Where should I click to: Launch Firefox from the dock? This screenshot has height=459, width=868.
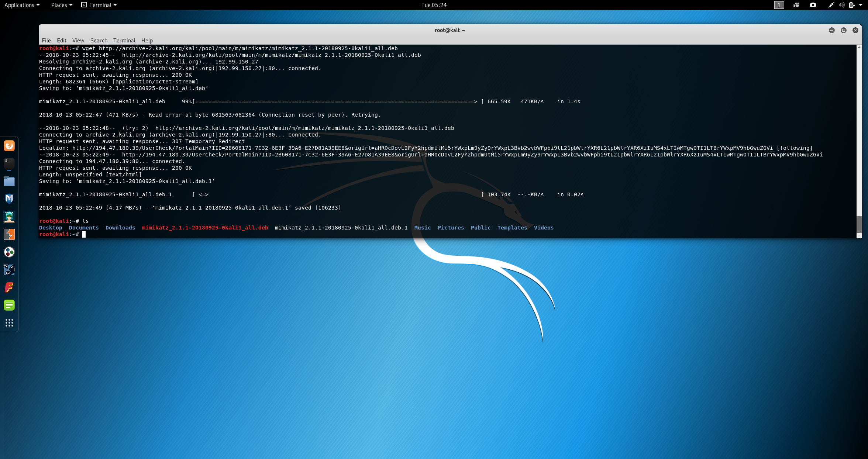9,146
